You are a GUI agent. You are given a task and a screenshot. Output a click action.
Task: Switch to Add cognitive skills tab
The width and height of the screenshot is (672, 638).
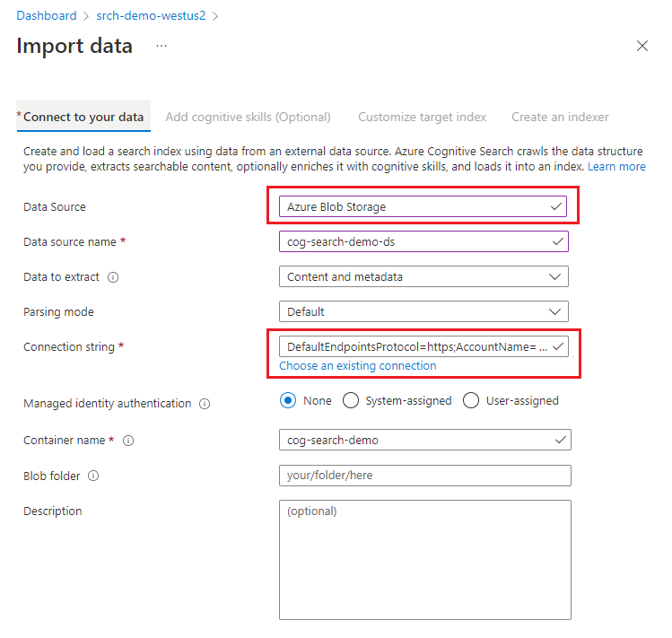(248, 117)
